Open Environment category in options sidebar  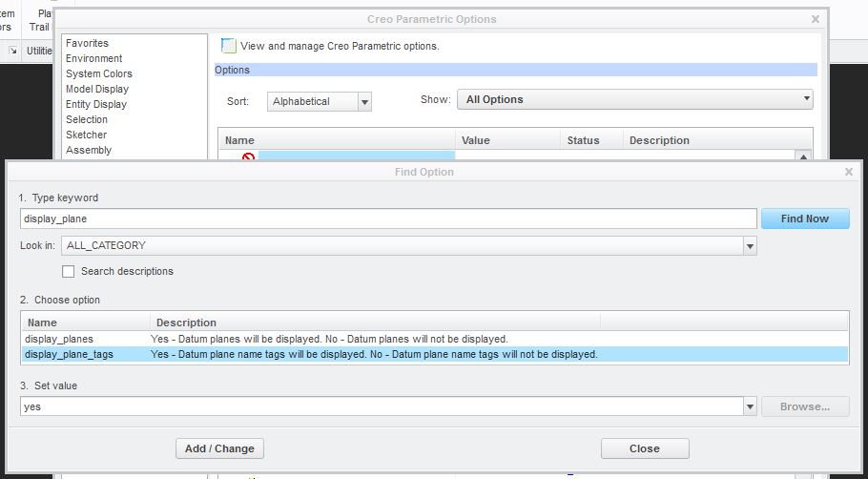tap(94, 58)
